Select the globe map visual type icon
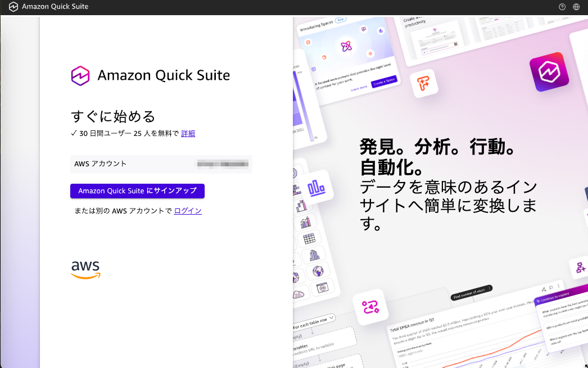The image size is (588, 368). [x=319, y=271]
